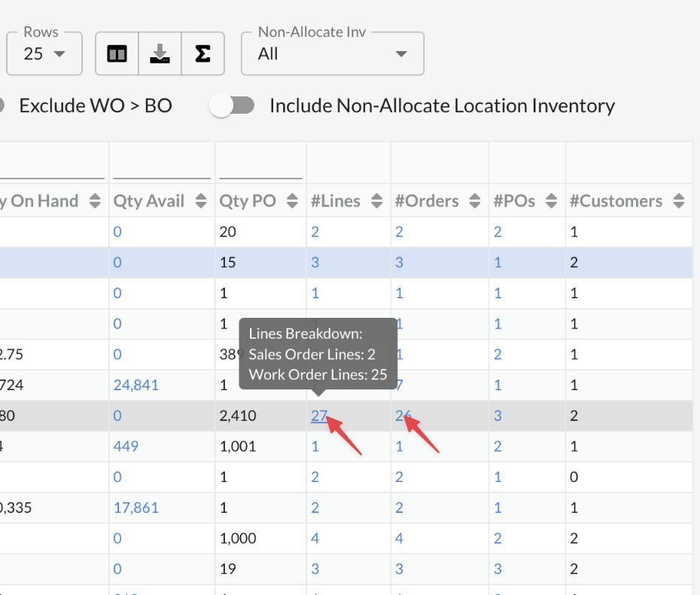700x595 pixels.
Task: Sort by Qty Avail column arrows
Action: 201,201
